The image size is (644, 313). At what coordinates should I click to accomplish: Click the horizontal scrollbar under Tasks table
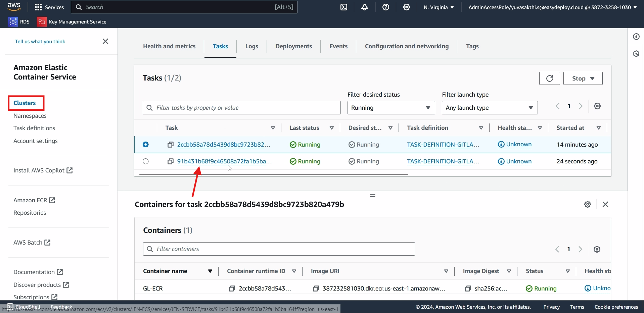(x=273, y=174)
